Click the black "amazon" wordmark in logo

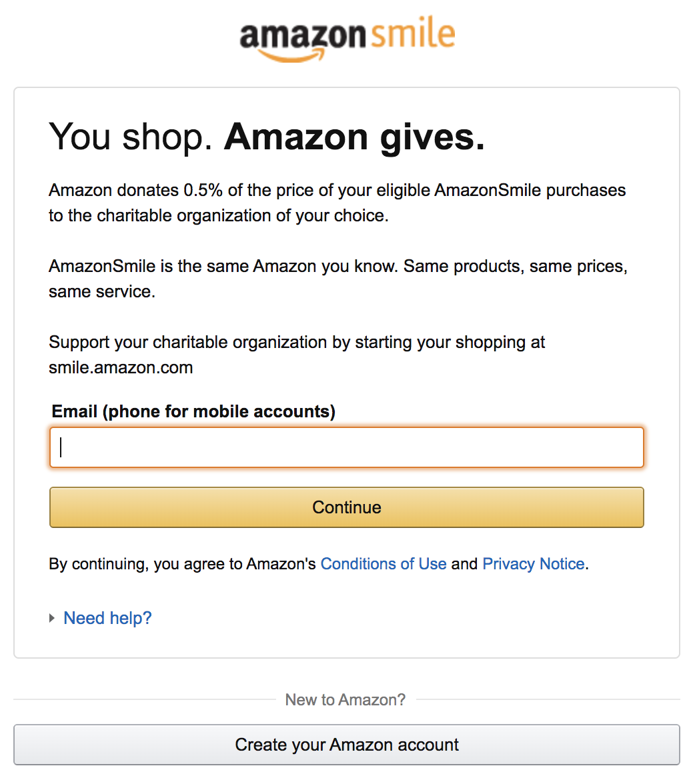(x=302, y=36)
